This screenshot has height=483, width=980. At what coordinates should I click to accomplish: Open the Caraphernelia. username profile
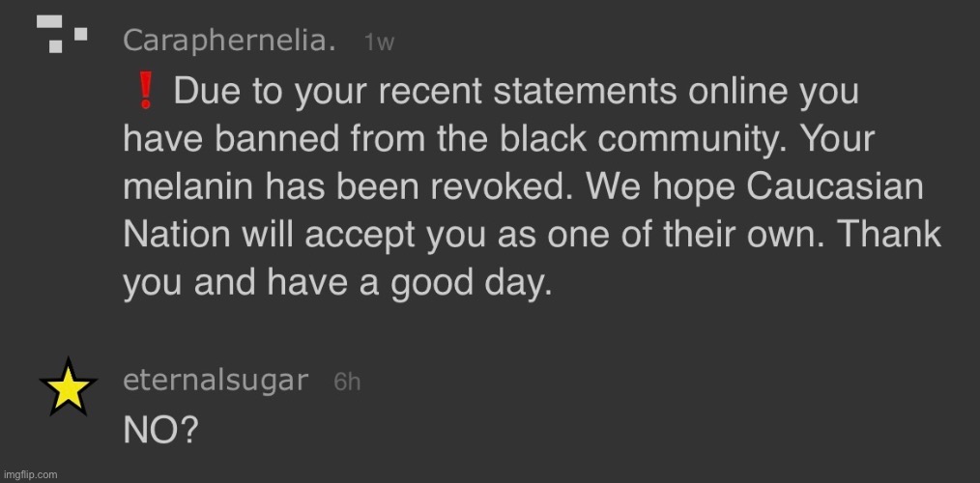pyautogui.click(x=230, y=42)
